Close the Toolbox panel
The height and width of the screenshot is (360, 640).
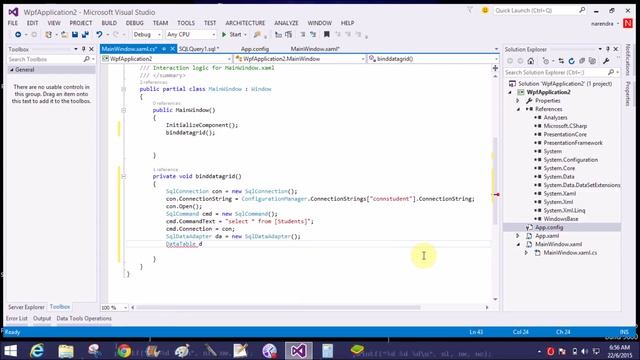tap(91, 49)
